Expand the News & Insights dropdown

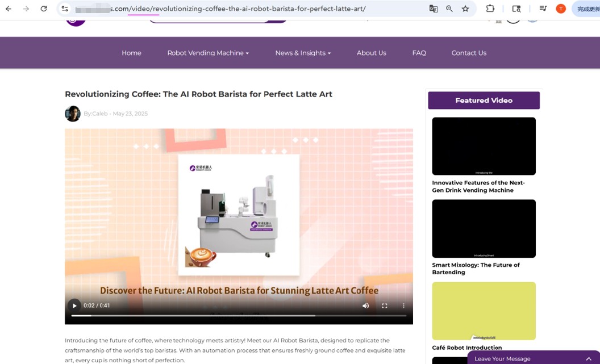click(303, 53)
